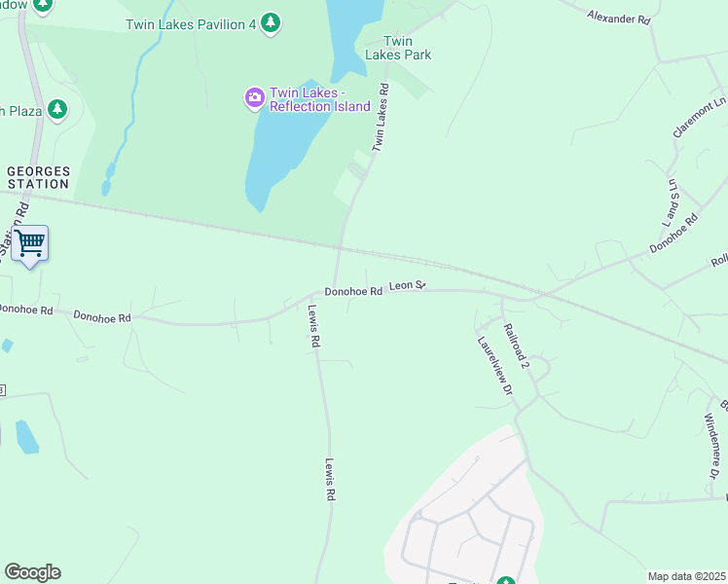Viewport: 728px width, 584px height.
Task: Click the Twin Lakes Pavilion 4 text
Action: coord(191,24)
